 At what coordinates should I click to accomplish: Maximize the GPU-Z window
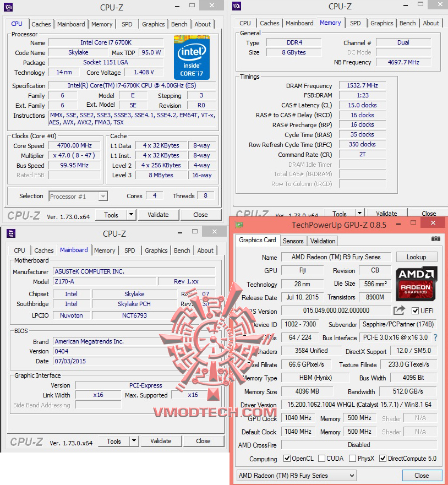coord(413,223)
